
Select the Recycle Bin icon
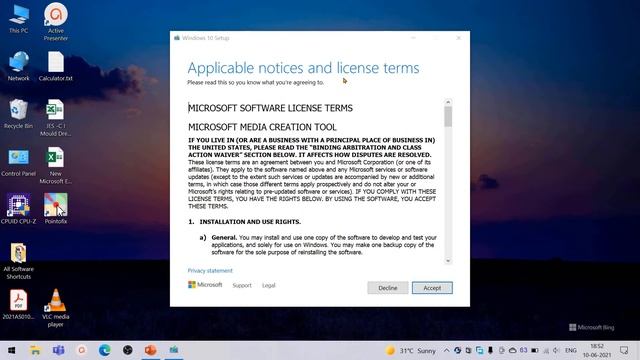click(x=18, y=114)
